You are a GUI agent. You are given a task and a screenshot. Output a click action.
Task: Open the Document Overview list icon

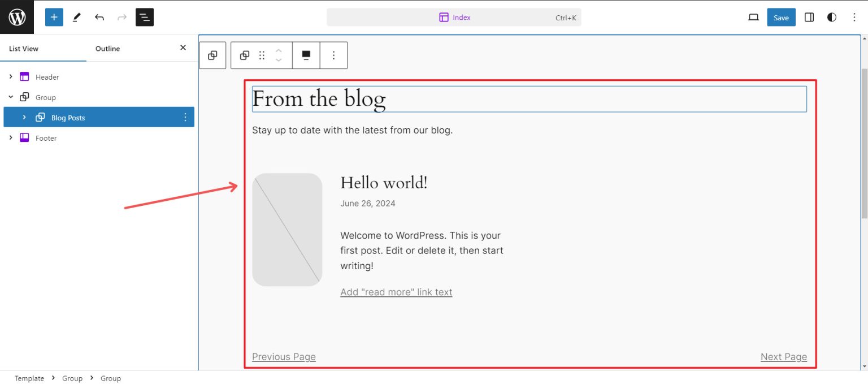(144, 17)
